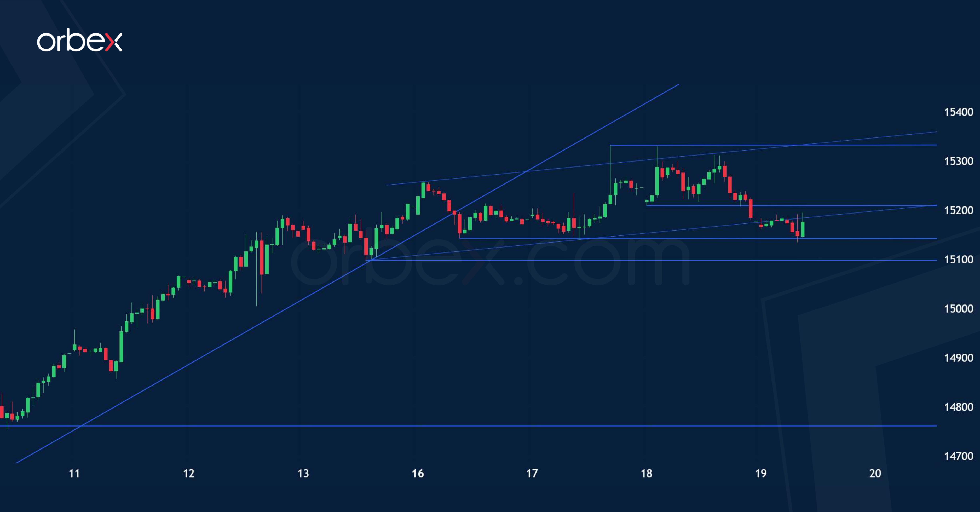Click the 14700 price label
This screenshot has height=512, width=980.
pyautogui.click(x=958, y=457)
